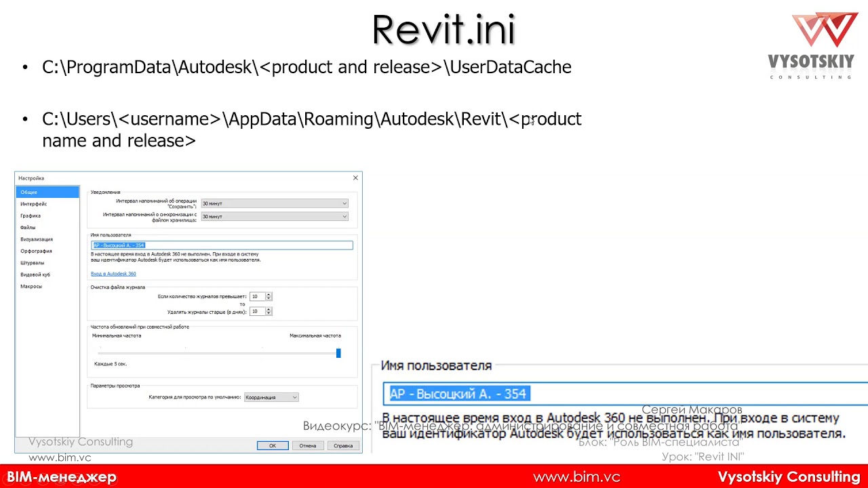This screenshot has width=868, height=488.
Task: Click the UserDataCache path bullet text
Action: pyautogui.click(x=307, y=67)
